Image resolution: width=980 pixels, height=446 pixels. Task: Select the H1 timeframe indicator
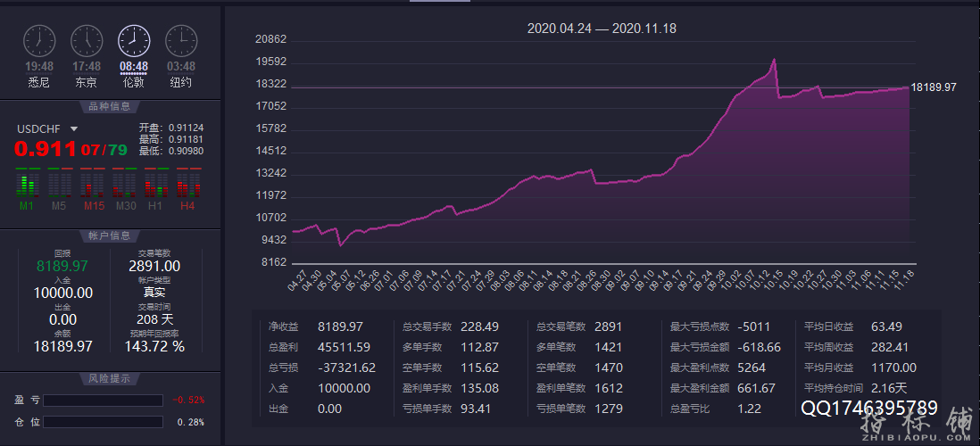155,189
